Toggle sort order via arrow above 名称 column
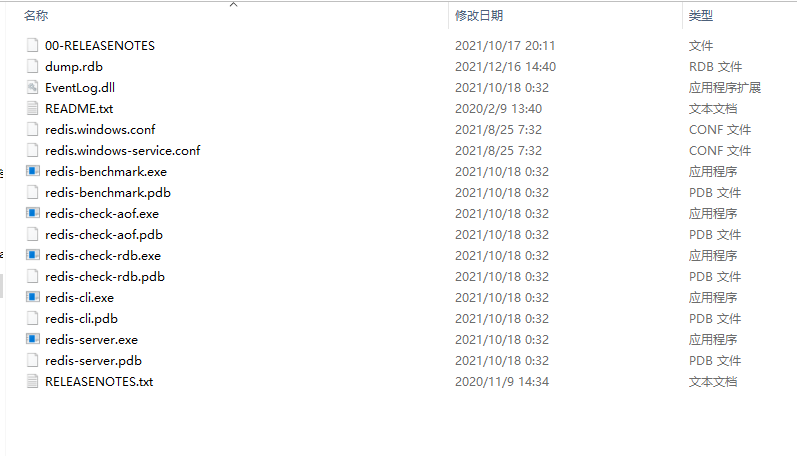The width and height of the screenshot is (797, 456). (234, 5)
